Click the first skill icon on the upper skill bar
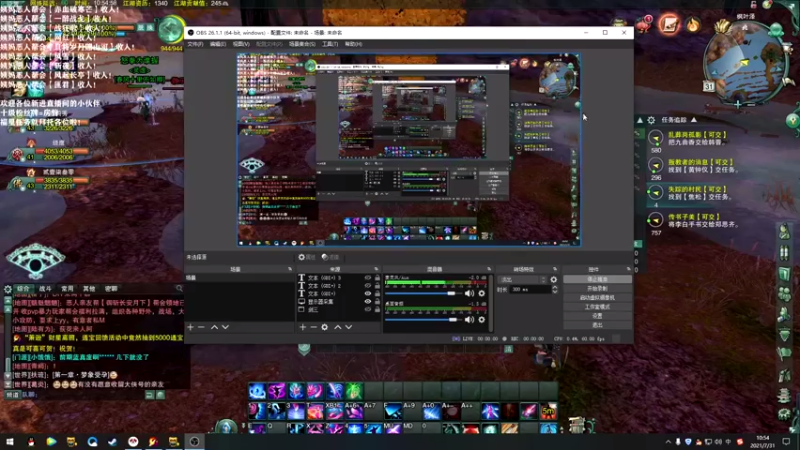800x450 pixels. point(257,391)
